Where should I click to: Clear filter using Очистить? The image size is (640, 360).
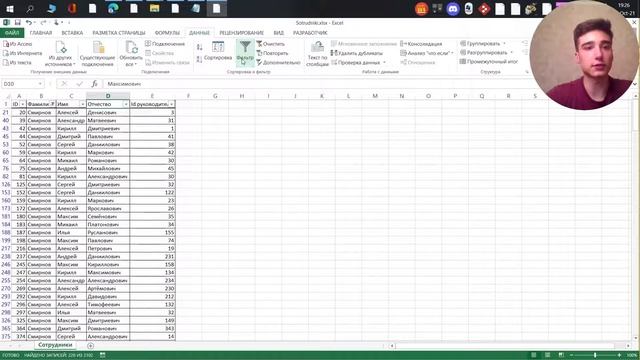click(x=271, y=44)
